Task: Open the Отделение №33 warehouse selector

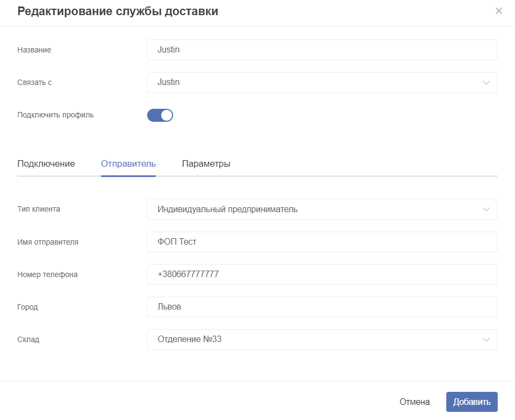Action: [322, 340]
